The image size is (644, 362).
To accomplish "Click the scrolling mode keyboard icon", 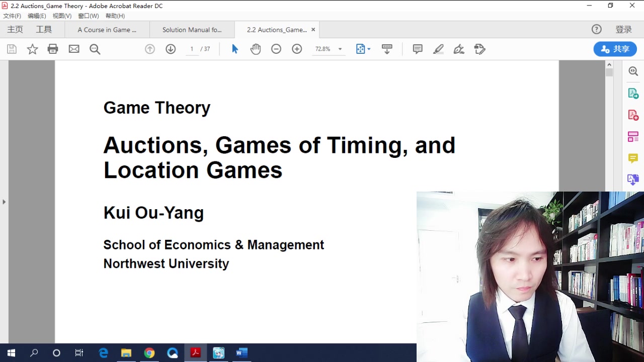I will (387, 49).
